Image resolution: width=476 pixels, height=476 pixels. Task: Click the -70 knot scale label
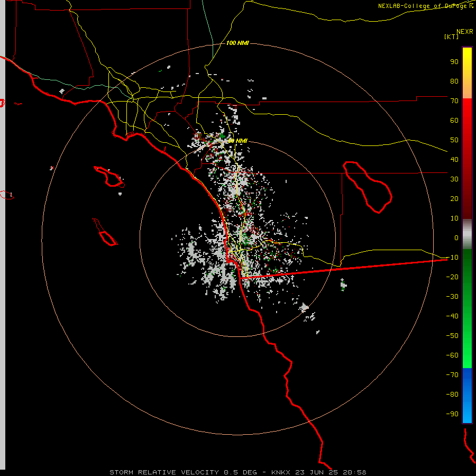pyautogui.click(x=452, y=375)
